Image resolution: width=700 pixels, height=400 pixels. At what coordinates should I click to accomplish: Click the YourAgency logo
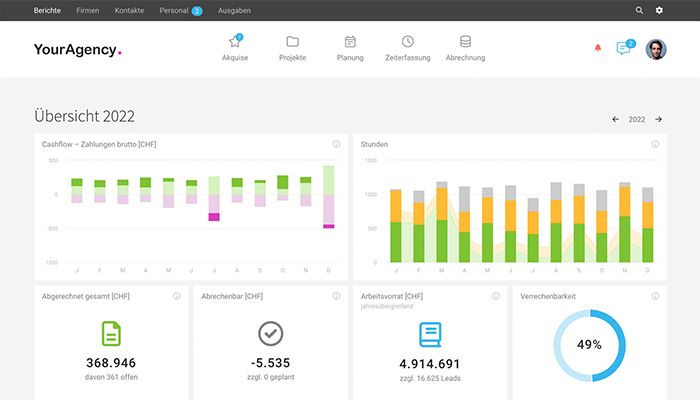(78, 49)
